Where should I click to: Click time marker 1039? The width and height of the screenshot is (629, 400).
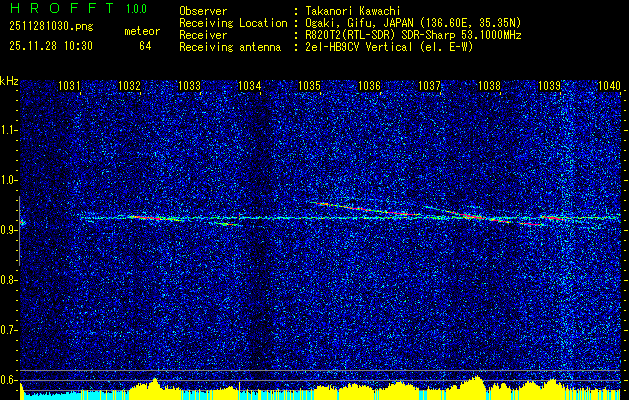click(x=549, y=85)
